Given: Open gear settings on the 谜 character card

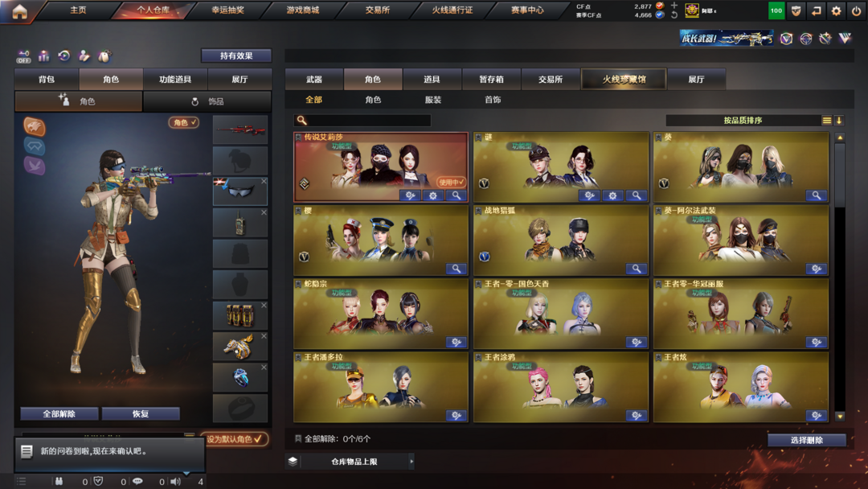Looking at the screenshot, I should pyautogui.click(x=612, y=195).
